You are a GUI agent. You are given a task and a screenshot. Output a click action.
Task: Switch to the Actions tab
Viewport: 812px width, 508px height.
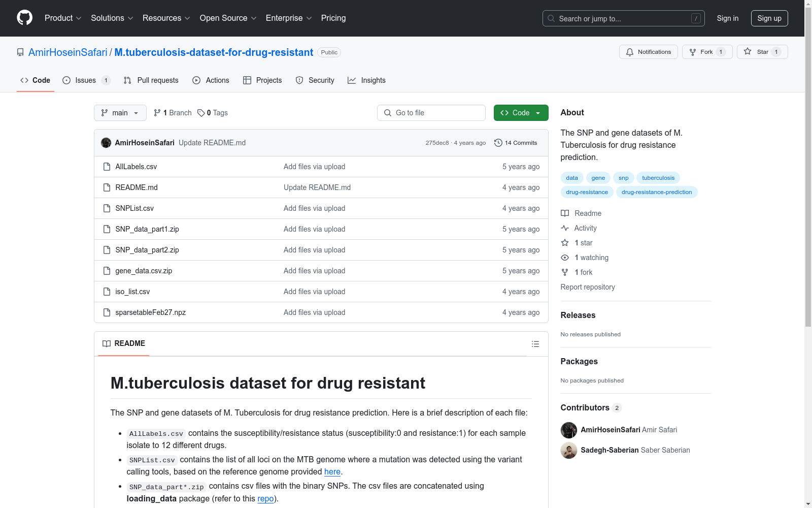pos(211,80)
